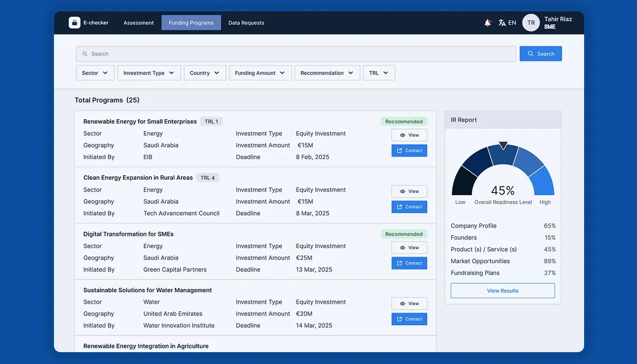The width and height of the screenshot is (637, 364).
Task: Click the EN language selector
Action: pyautogui.click(x=512, y=23)
